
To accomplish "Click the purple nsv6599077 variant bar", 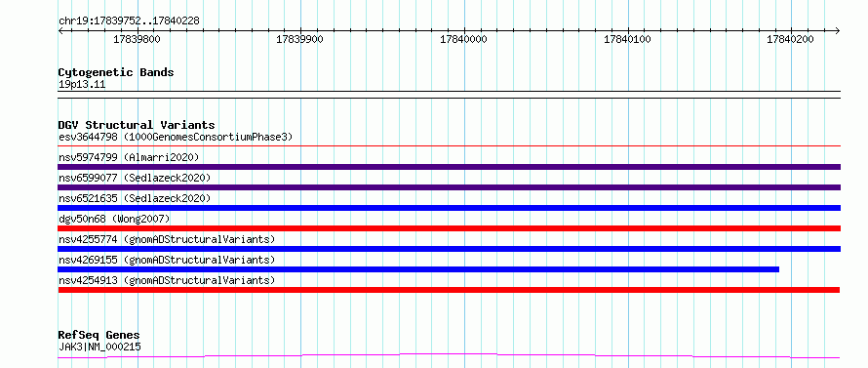I will pos(449,187).
